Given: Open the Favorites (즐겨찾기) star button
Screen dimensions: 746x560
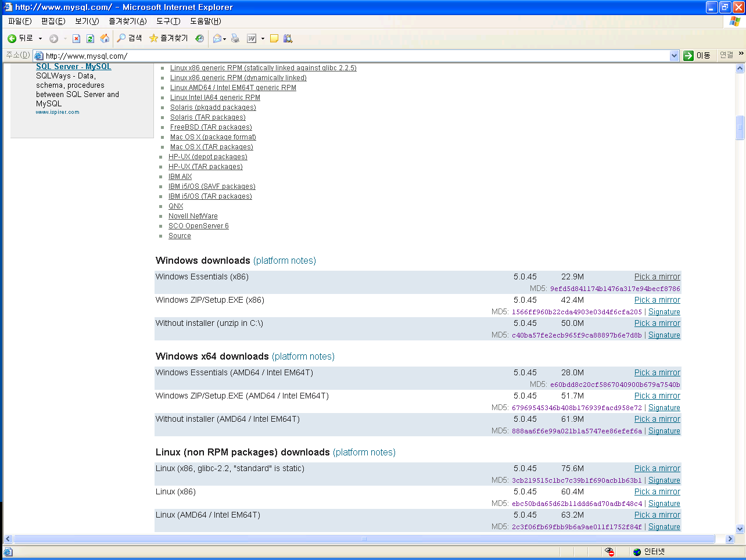Looking at the screenshot, I should pyautogui.click(x=168, y=38).
